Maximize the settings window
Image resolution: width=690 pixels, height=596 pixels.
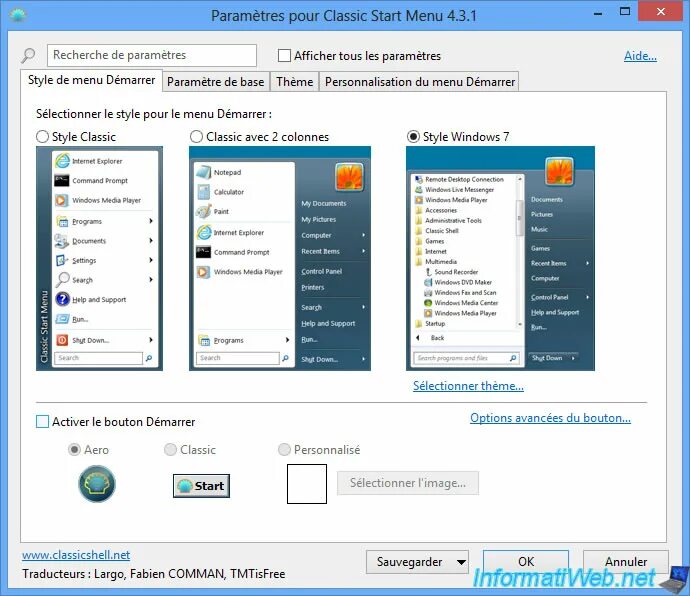(x=625, y=12)
